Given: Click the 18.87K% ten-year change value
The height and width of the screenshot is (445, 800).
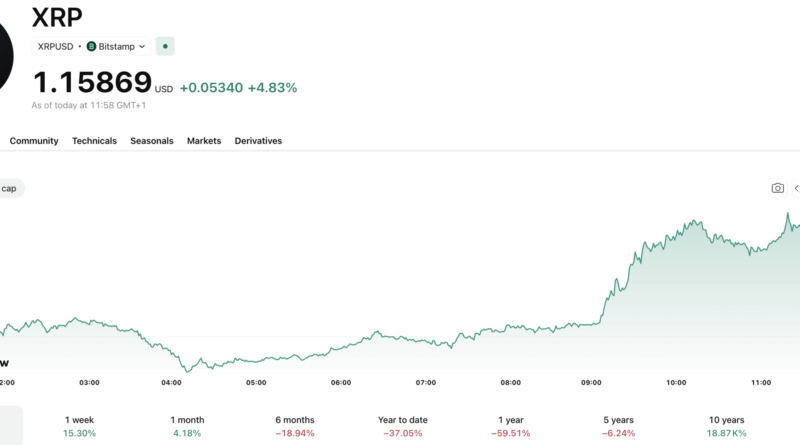Looking at the screenshot, I should point(727,433).
